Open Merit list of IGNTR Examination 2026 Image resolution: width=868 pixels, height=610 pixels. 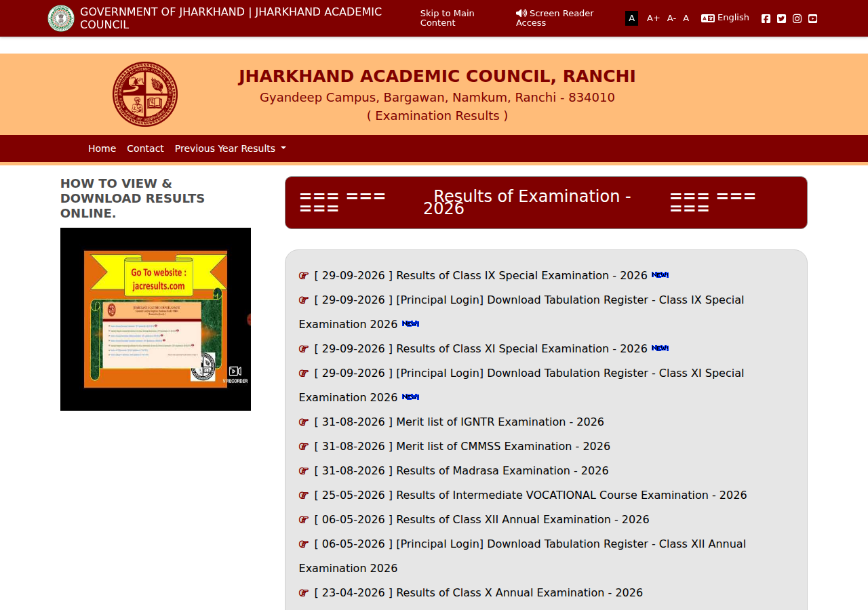click(x=459, y=422)
